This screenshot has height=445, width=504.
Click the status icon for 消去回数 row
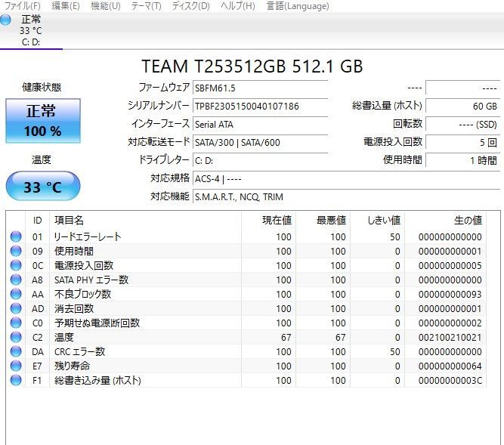(16, 308)
